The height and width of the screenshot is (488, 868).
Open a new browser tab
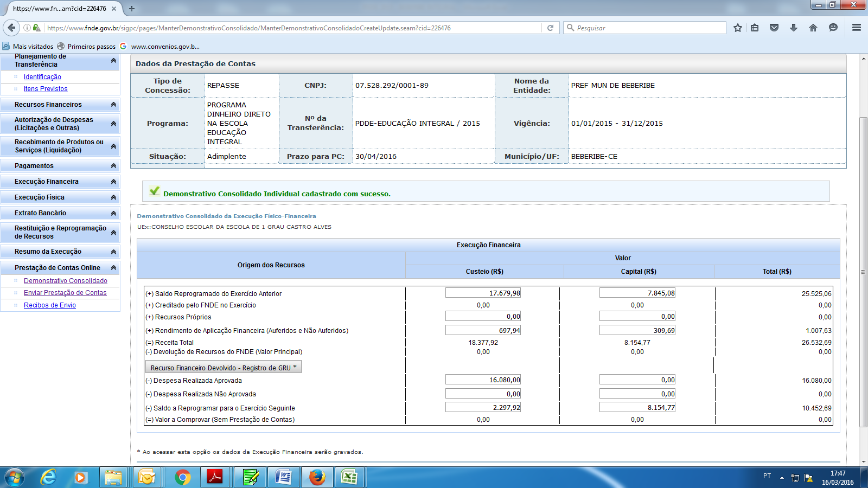[x=132, y=9]
